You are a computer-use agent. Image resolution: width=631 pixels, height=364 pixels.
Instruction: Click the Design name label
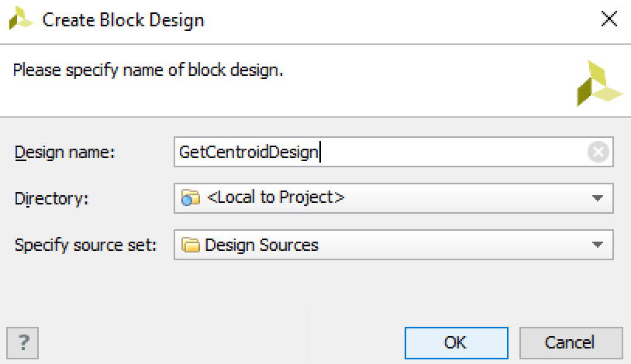[x=65, y=153]
